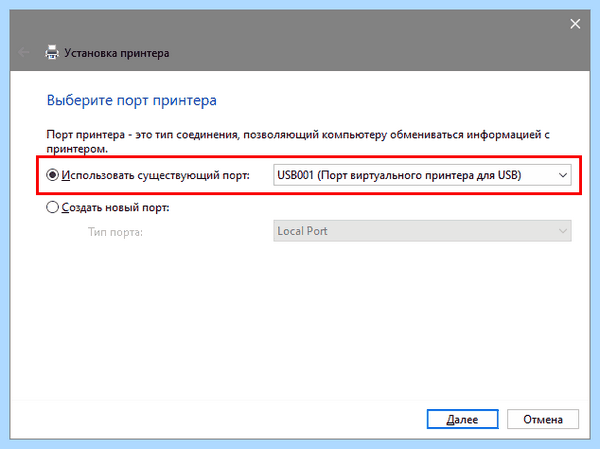This screenshot has width=600, height=449.
Task: Open the Local Port type dropdown
Action: tap(422, 231)
